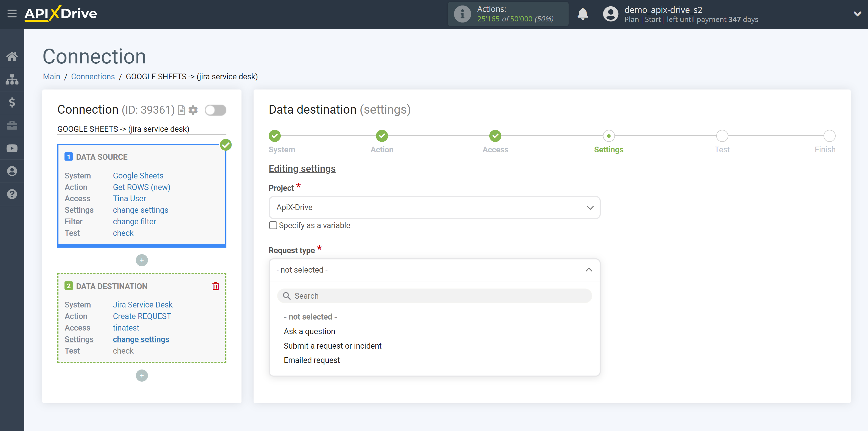Select 'Emailed request' option

point(312,360)
